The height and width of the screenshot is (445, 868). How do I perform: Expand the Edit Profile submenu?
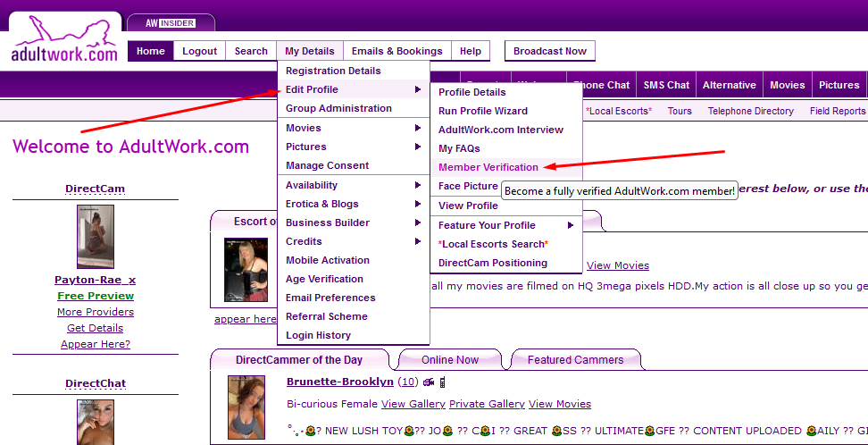coord(353,89)
